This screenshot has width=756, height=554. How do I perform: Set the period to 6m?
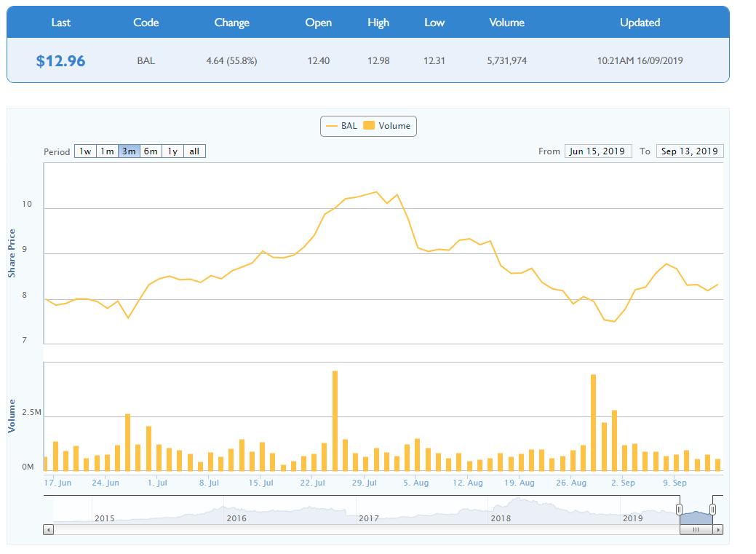point(151,151)
